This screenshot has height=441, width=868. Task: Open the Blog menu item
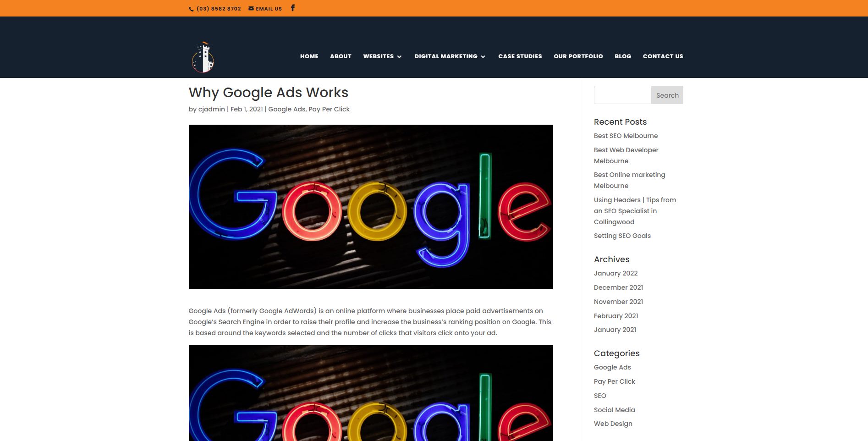pyautogui.click(x=623, y=56)
